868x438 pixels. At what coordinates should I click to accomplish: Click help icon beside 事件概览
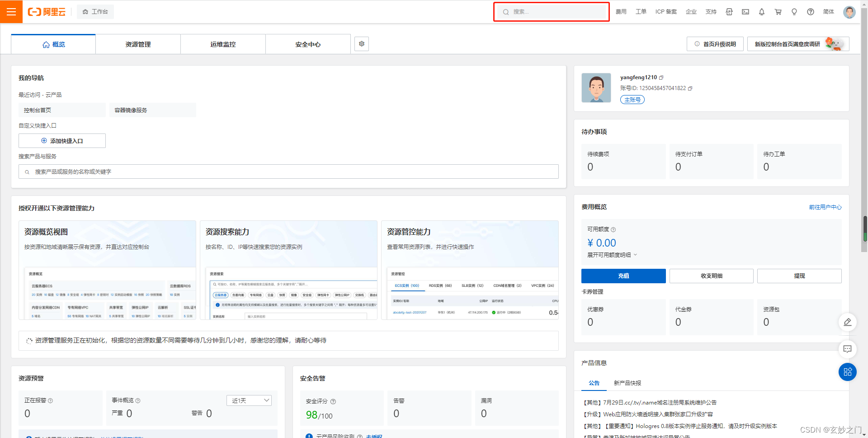138,401
